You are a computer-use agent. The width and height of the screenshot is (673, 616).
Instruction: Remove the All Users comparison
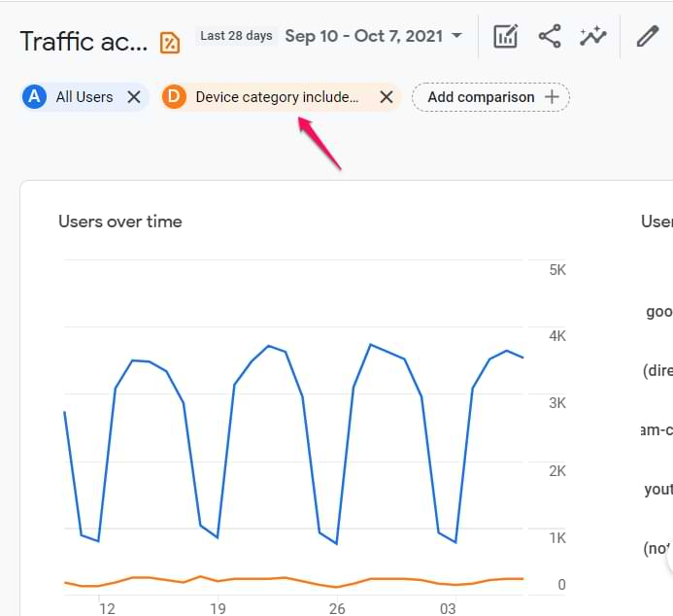click(134, 97)
